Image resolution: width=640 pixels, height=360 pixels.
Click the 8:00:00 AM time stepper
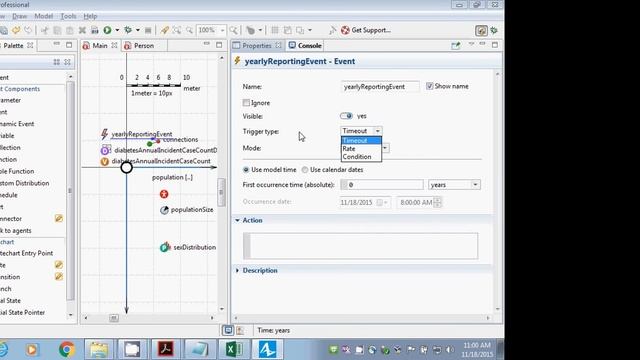point(437,202)
